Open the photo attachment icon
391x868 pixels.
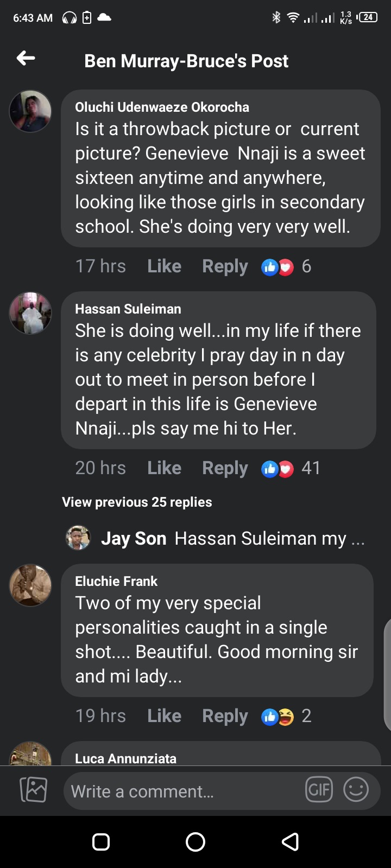coord(33,790)
